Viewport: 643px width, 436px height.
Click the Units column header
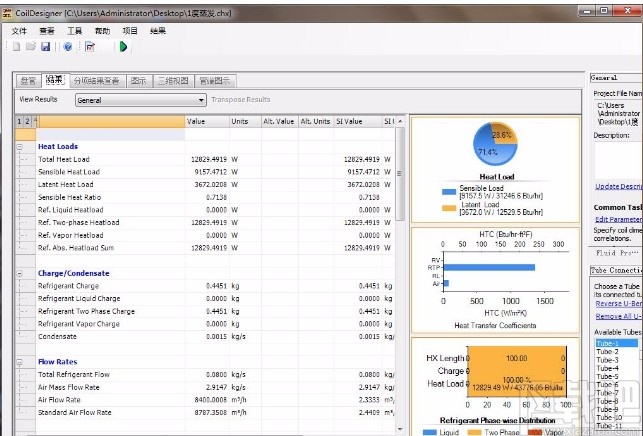tap(245, 121)
